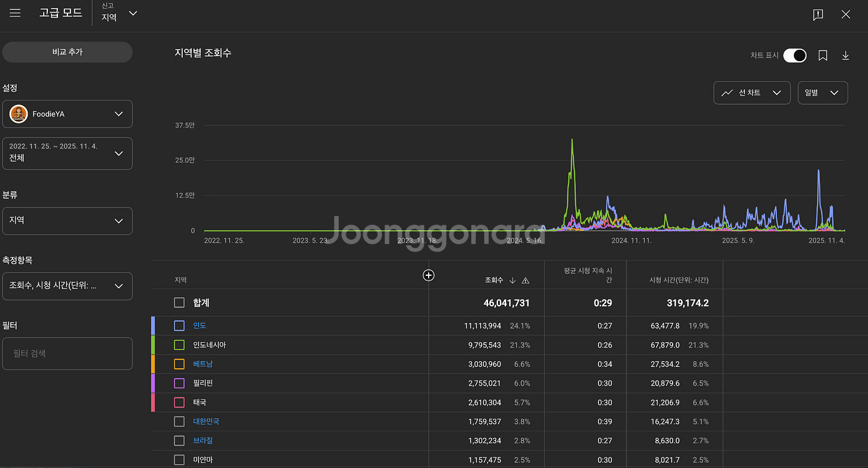Screen dimensions: 868x468
Task: Expand the 일별 interval dropdown
Action: click(x=822, y=93)
